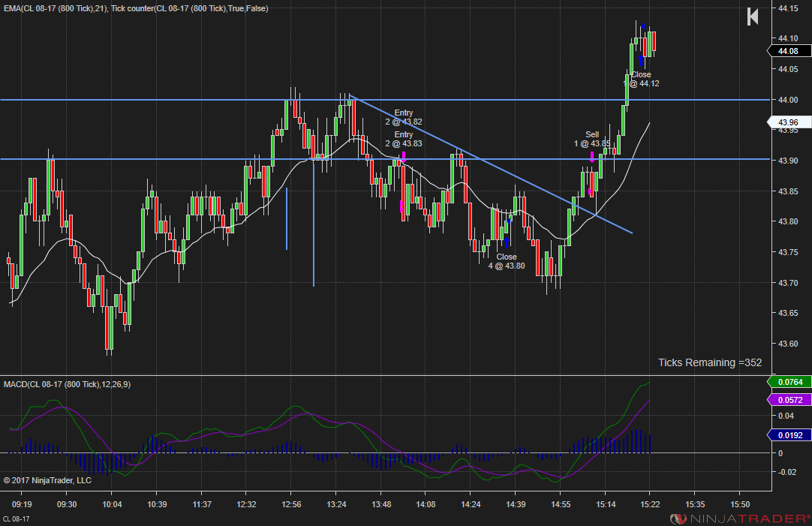Click the magenta sell arrow near 43.85

pos(592,157)
